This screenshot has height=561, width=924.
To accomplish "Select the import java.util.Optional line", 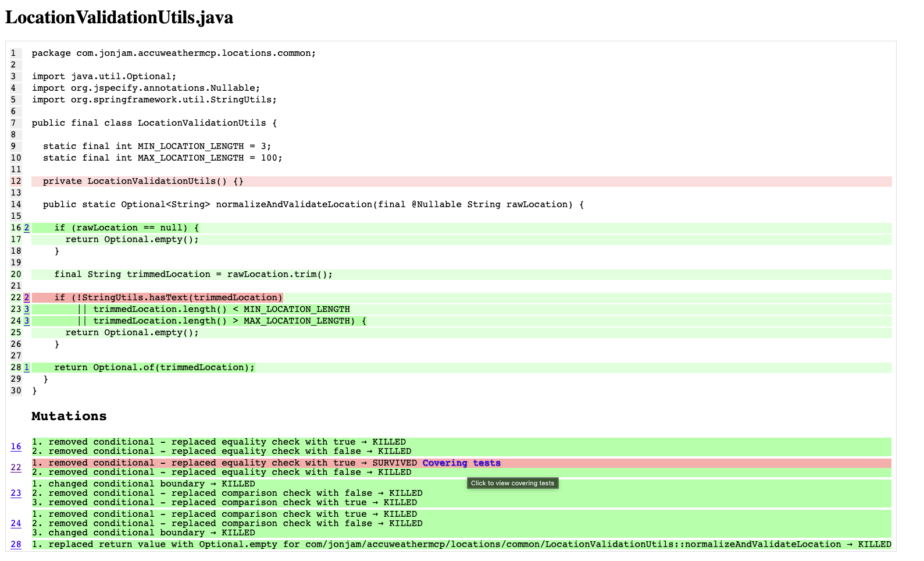I will (x=104, y=77).
